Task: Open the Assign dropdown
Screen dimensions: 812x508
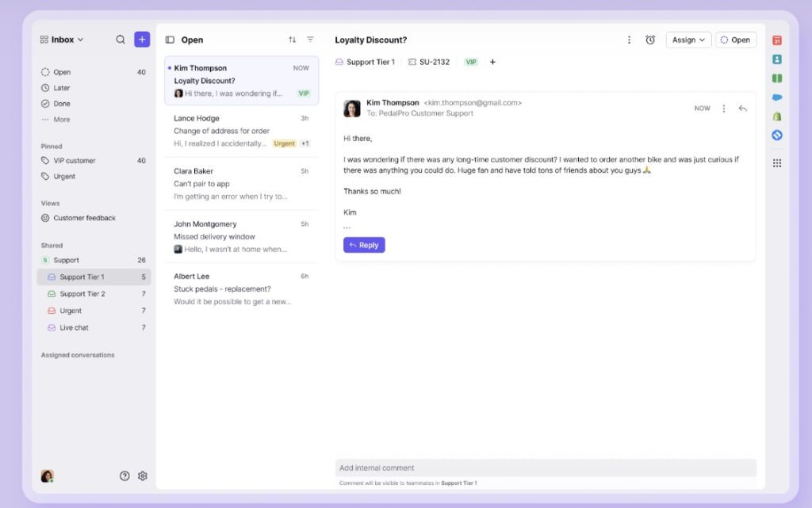Action: click(688, 40)
